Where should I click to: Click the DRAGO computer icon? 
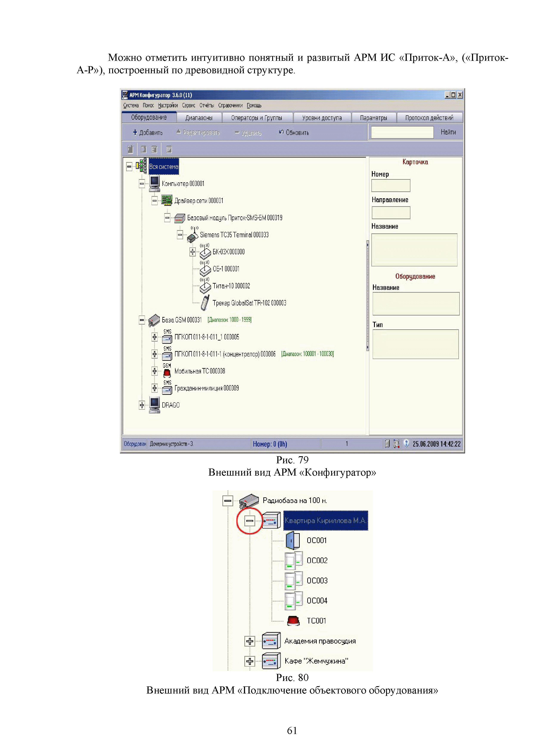coord(154,405)
